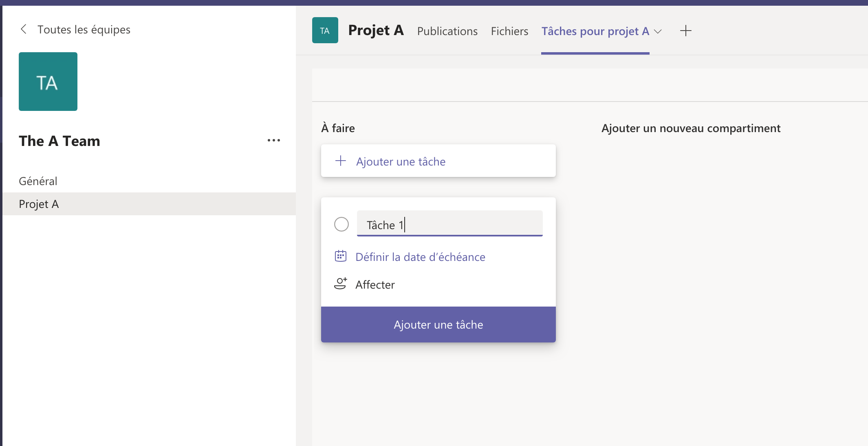Click the small TA channel avatar in the header
The height and width of the screenshot is (446, 868).
(325, 31)
